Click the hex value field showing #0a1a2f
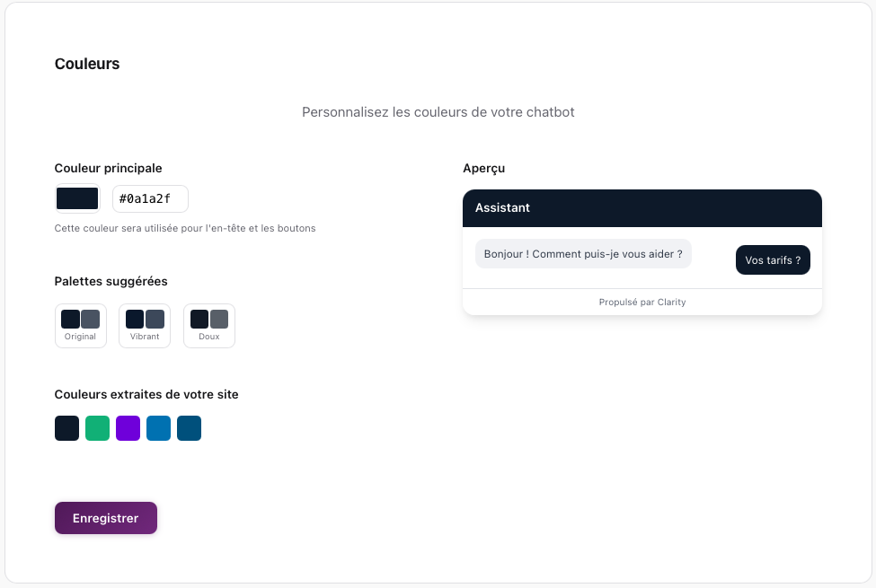This screenshot has width=876, height=588. click(149, 198)
